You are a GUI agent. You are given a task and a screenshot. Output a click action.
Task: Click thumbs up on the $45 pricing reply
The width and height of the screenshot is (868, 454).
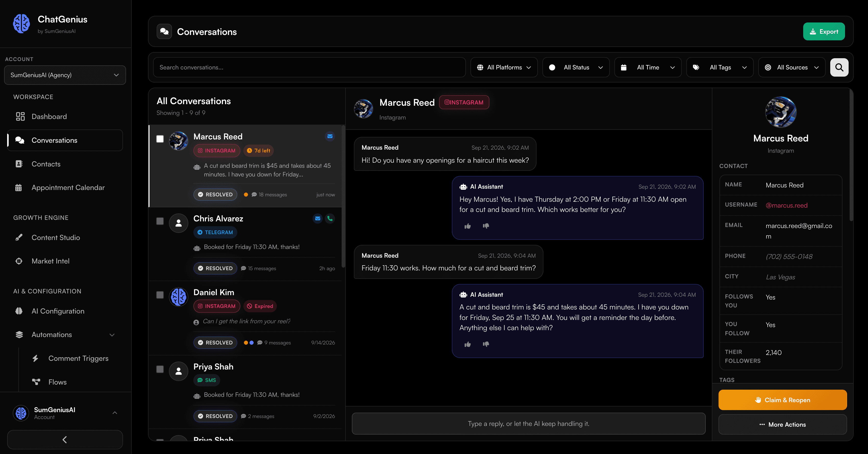coord(468,344)
